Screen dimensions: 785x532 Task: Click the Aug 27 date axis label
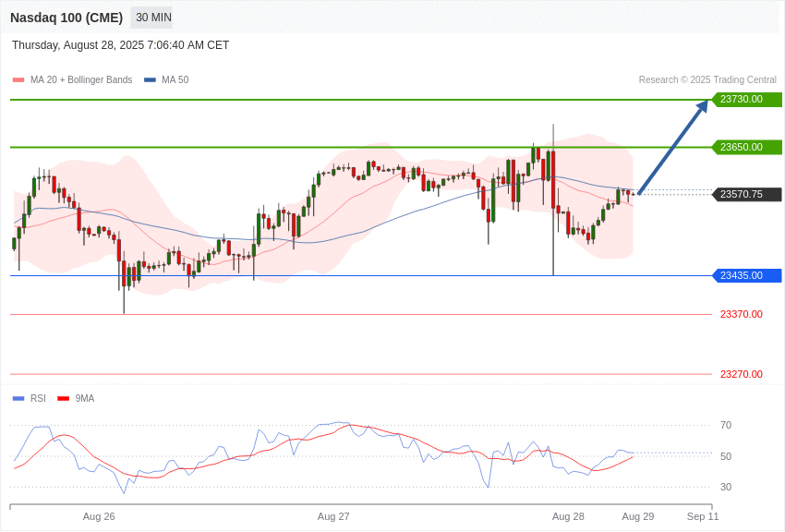tap(333, 516)
